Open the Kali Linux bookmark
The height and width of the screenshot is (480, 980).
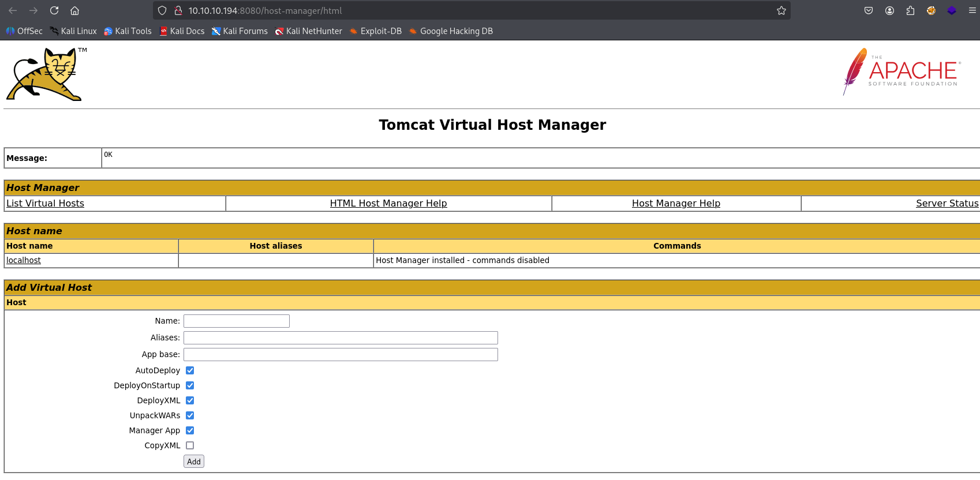point(73,31)
